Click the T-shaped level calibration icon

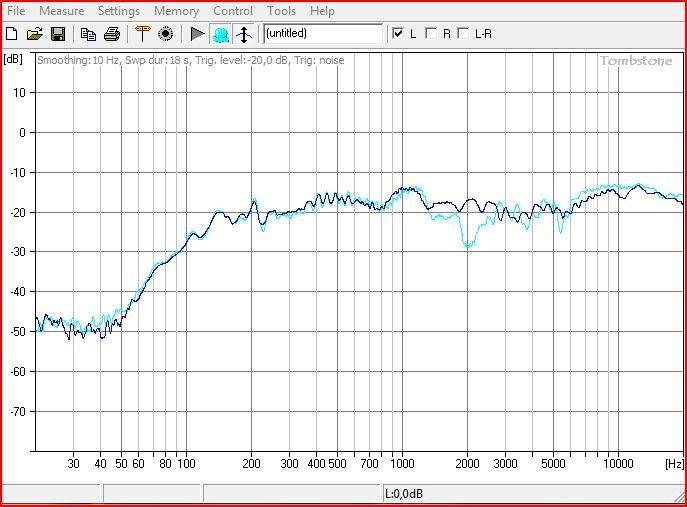[x=142, y=34]
